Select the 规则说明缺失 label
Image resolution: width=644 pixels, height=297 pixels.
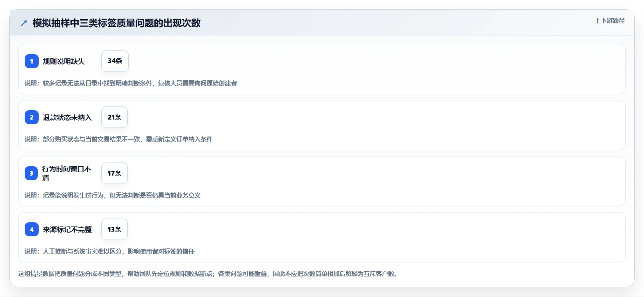[x=64, y=61]
